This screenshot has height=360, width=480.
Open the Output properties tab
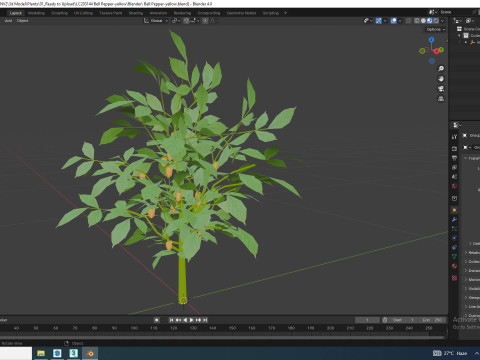454,158
